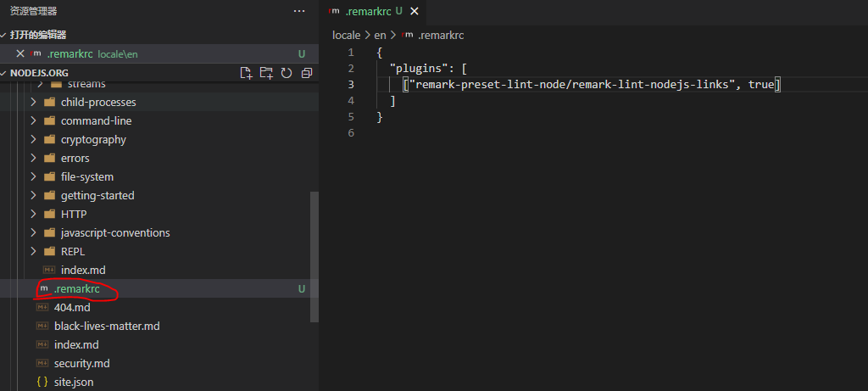Click the command-line folder icon
868x391 pixels.
(49, 120)
